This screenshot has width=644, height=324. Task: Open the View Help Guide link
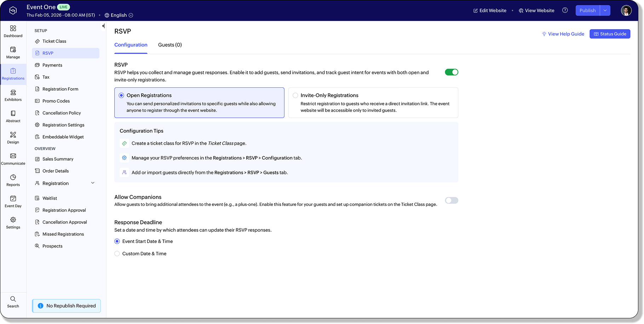(x=563, y=34)
